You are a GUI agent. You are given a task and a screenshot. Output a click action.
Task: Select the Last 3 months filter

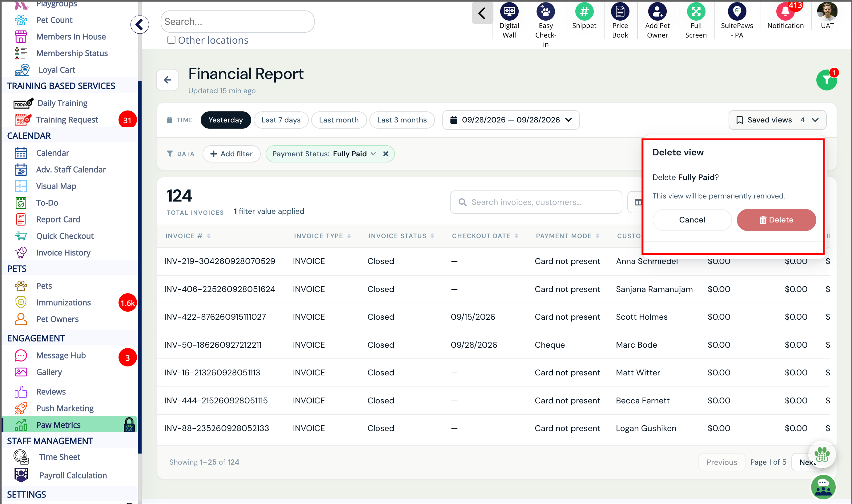pyautogui.click(x=402, y=120)
